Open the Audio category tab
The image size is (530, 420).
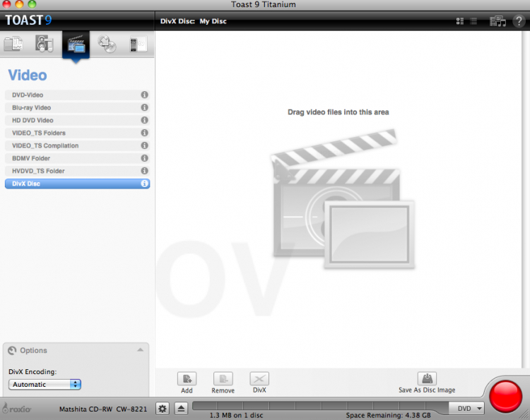point(45,44)
